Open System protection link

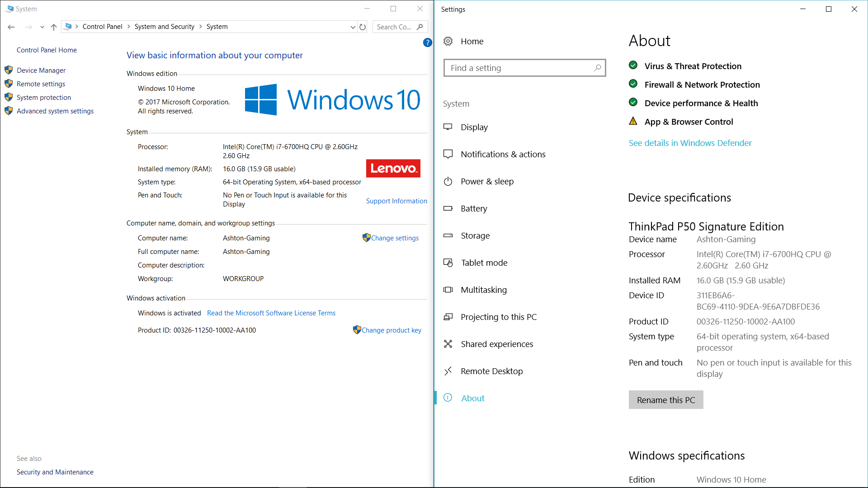[44, 98]
